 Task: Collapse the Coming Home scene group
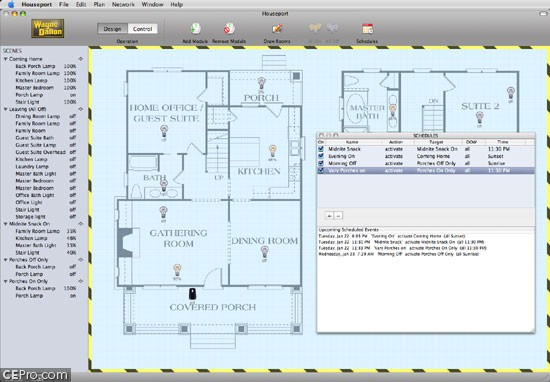(6, 59)
